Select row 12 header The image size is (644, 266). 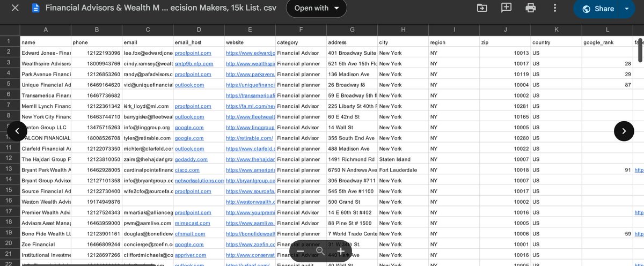pos(10,159)
